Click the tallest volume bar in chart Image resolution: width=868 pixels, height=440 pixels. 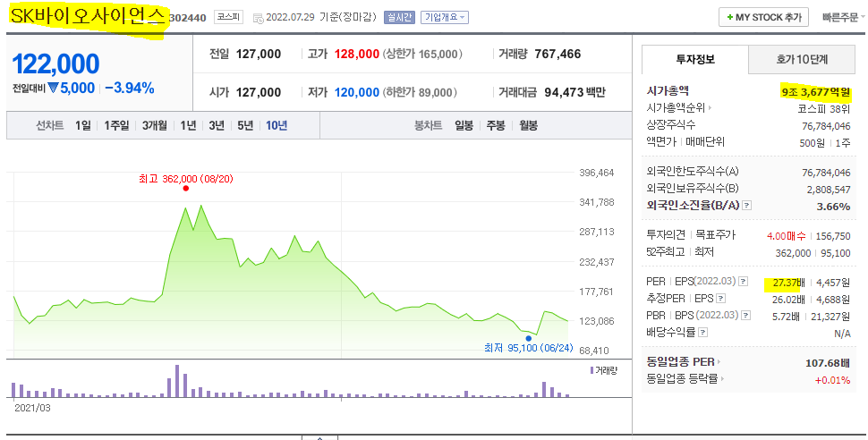pyautogui.click(x=177, y=381)
